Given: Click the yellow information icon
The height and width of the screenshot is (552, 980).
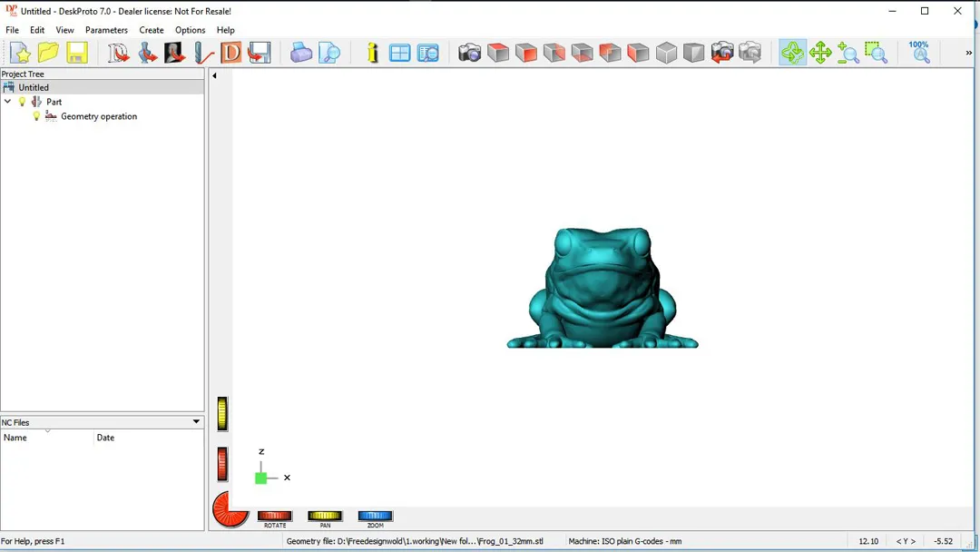Looking at the screenshot, I should tap(373, 53).
